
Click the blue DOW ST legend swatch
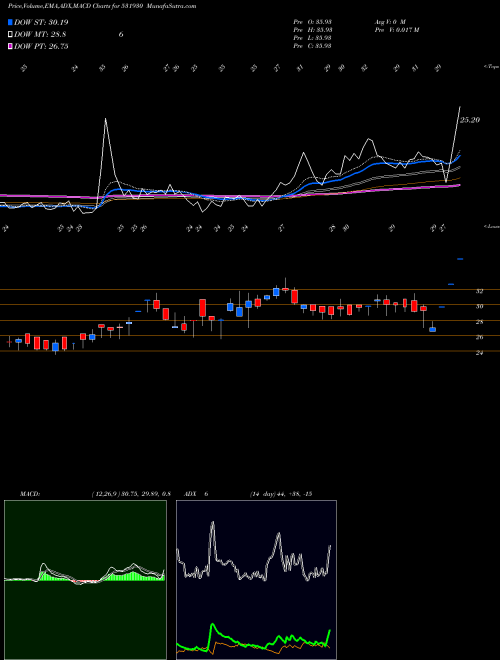pyautogui.click(x=11, y=22)
